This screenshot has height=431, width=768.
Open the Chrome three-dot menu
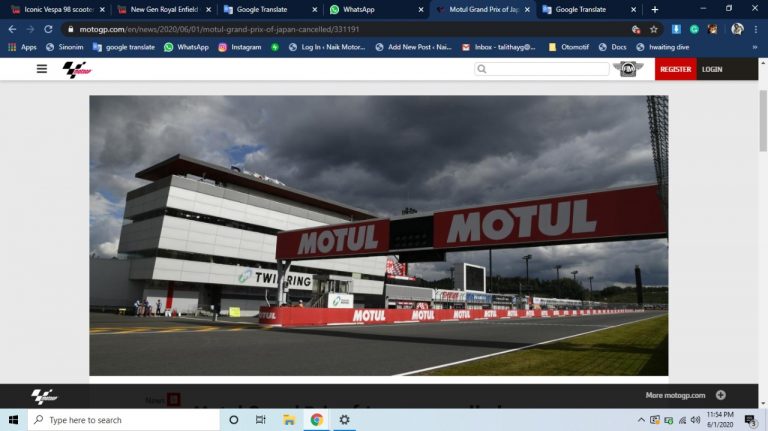click(x=755, y=29)
